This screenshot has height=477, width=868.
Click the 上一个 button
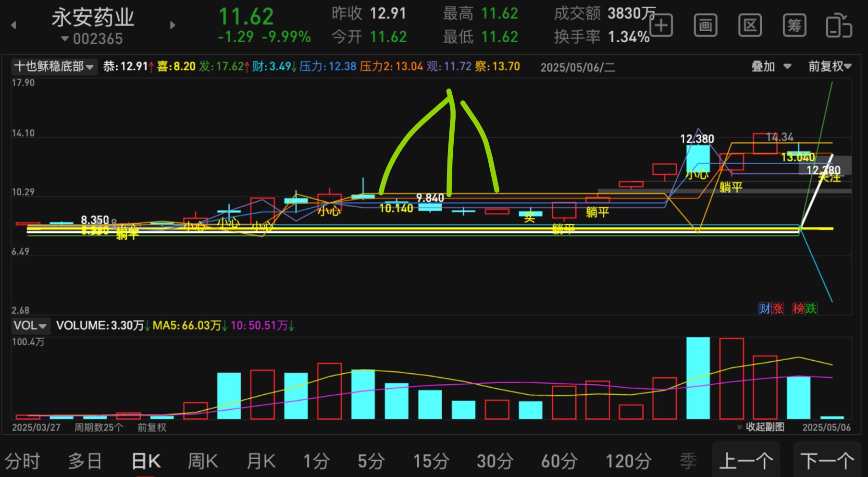746,460
